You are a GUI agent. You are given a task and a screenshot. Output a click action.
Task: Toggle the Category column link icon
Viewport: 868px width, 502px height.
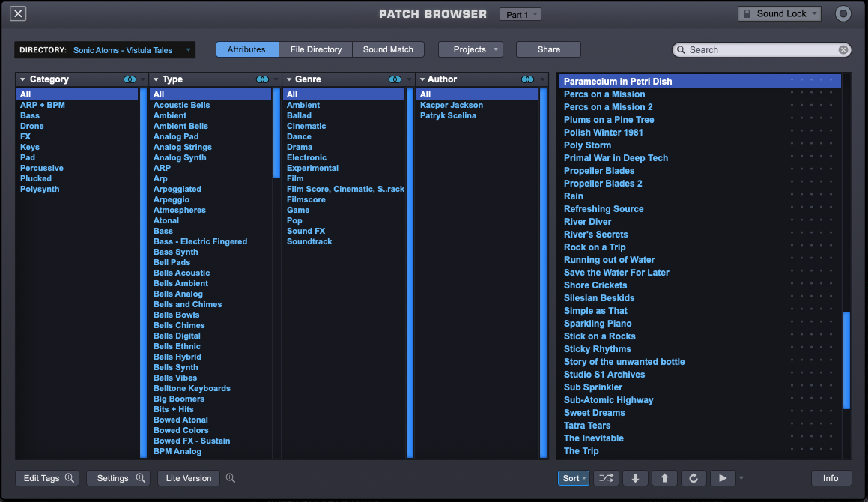pyautogui.click(x=130, y=79)
